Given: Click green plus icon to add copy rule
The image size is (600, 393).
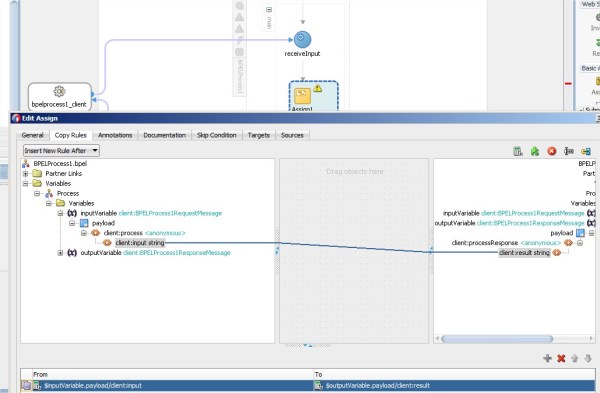Looking at the screenshot, I should tap(547, 358).
